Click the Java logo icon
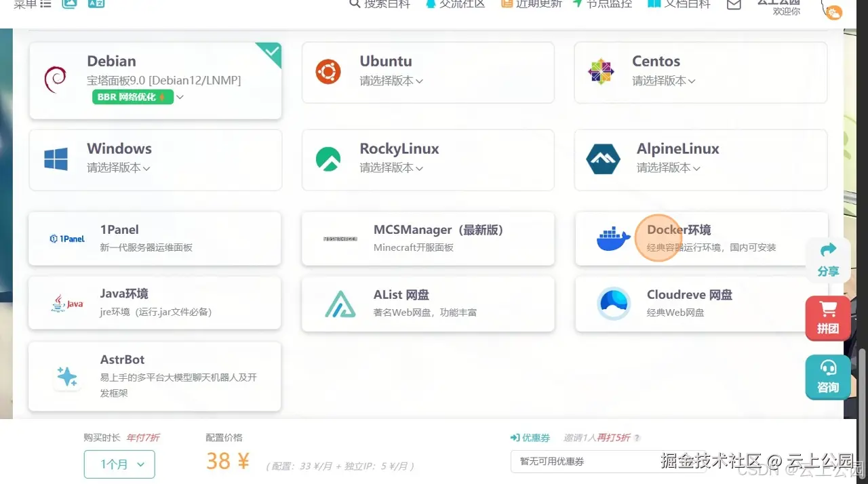This screenshot has height=484, width=868. pos(67,304)
